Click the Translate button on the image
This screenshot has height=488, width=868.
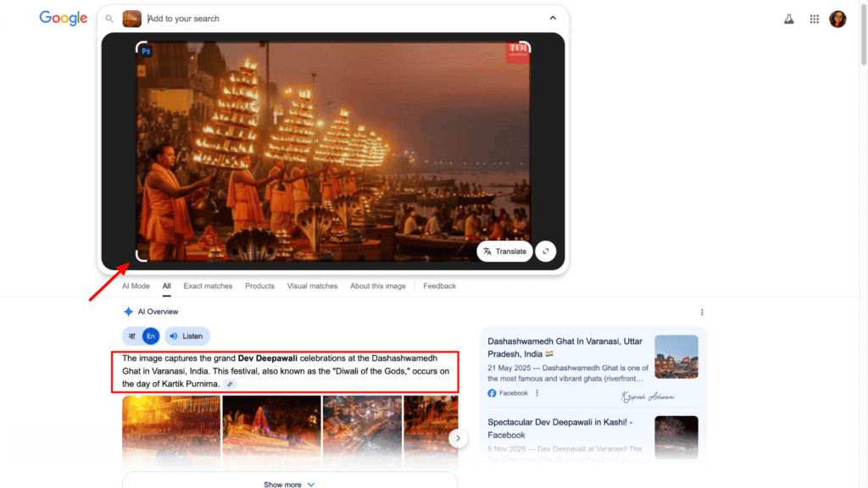click(504, 251)
